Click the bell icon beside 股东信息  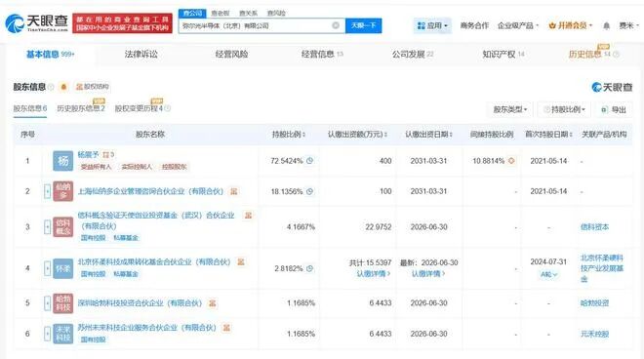click(63, 87)
